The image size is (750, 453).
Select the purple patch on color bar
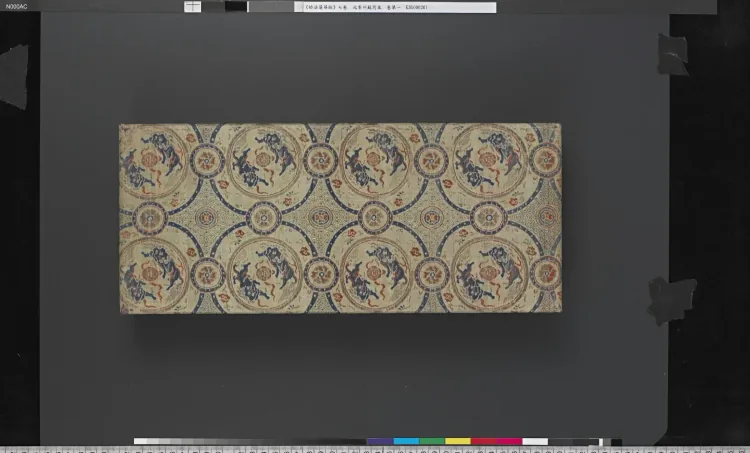point(380,441)
